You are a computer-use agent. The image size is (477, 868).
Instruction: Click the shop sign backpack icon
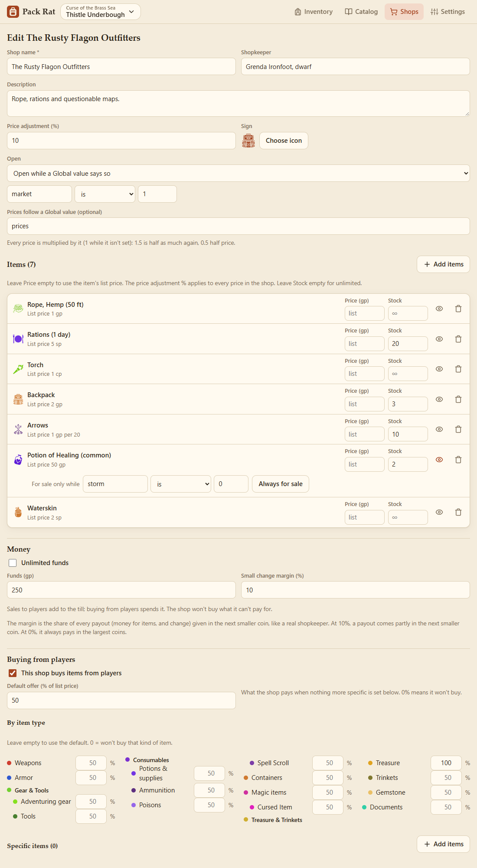pyautogui.click(x=248, y=141)
